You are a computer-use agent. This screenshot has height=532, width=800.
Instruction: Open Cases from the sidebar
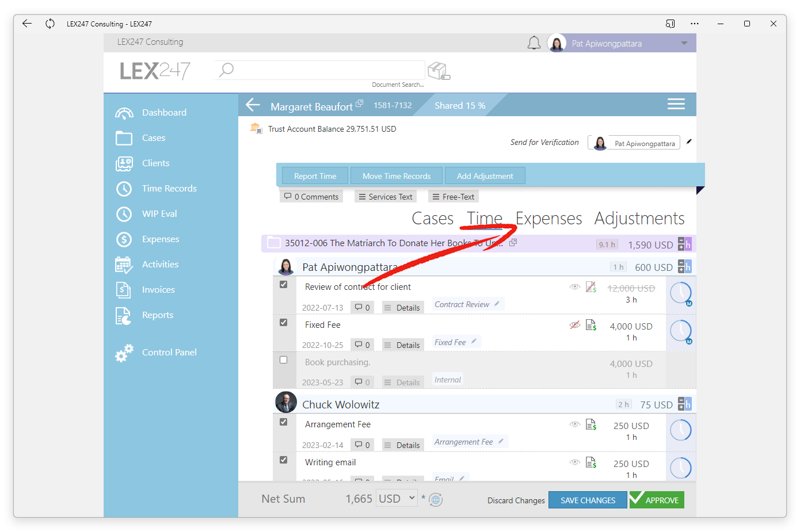(x=140, y=138)
